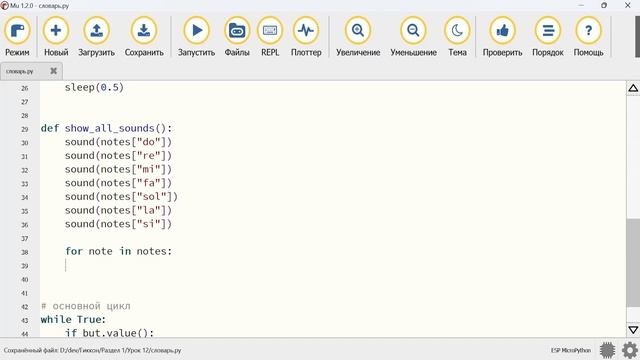Click the line sound(notes["mi"])

click(118, 169)
